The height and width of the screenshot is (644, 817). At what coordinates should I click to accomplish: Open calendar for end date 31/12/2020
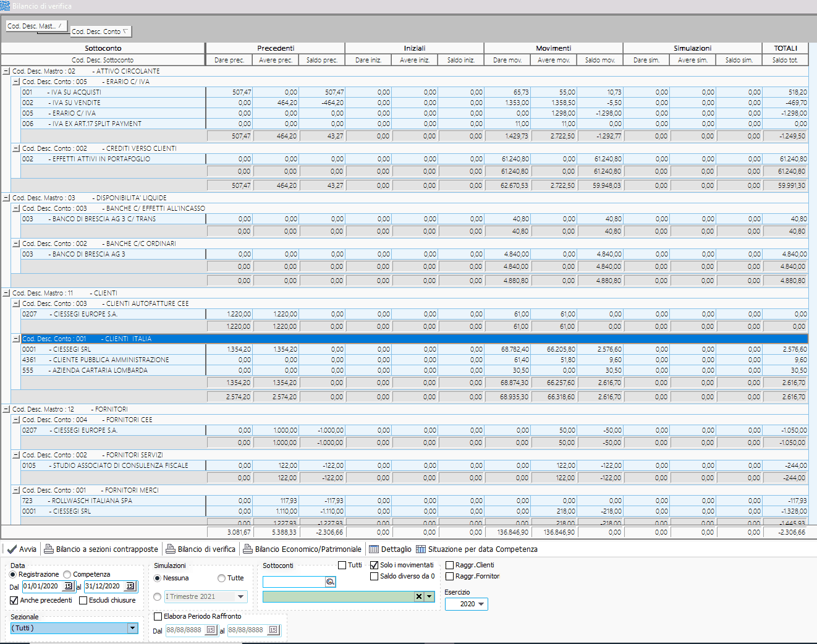[130, 586]
